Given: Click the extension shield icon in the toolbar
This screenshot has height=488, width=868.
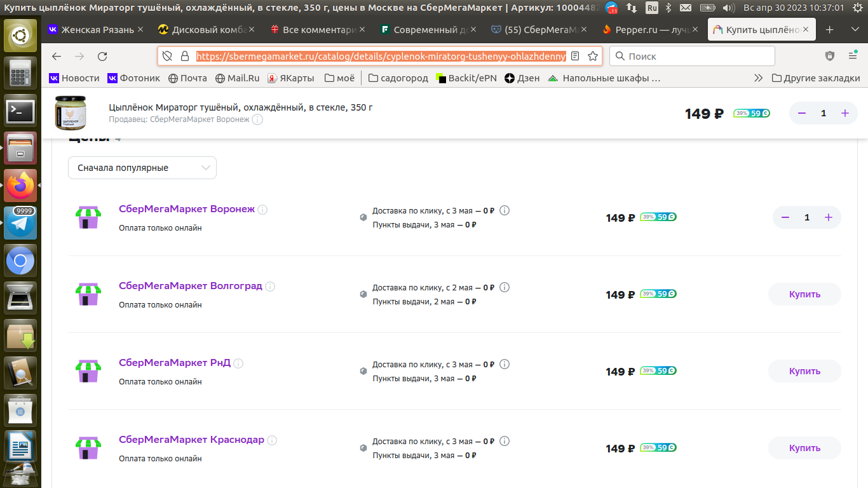Looking at the screenshot, I should pos(830,56).
